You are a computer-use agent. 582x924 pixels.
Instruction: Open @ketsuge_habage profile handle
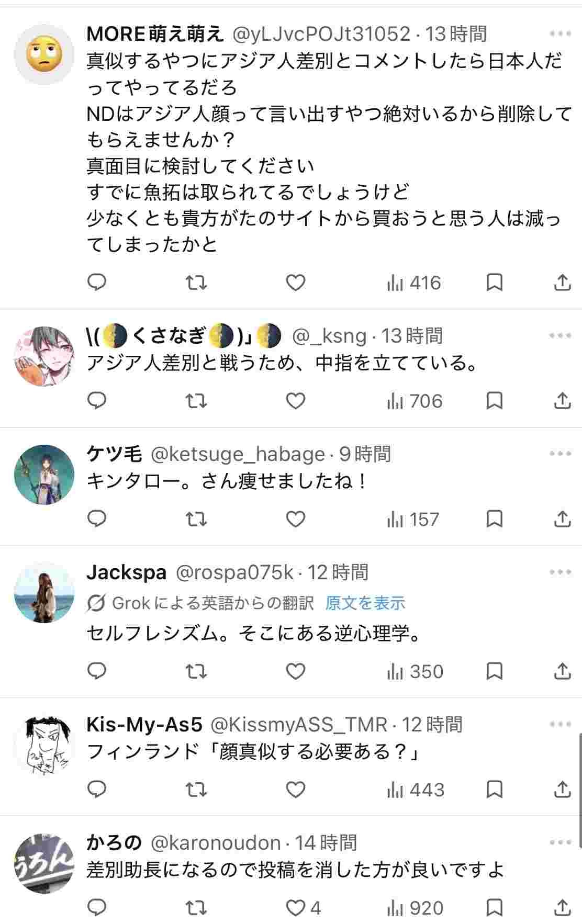[238, 454]
